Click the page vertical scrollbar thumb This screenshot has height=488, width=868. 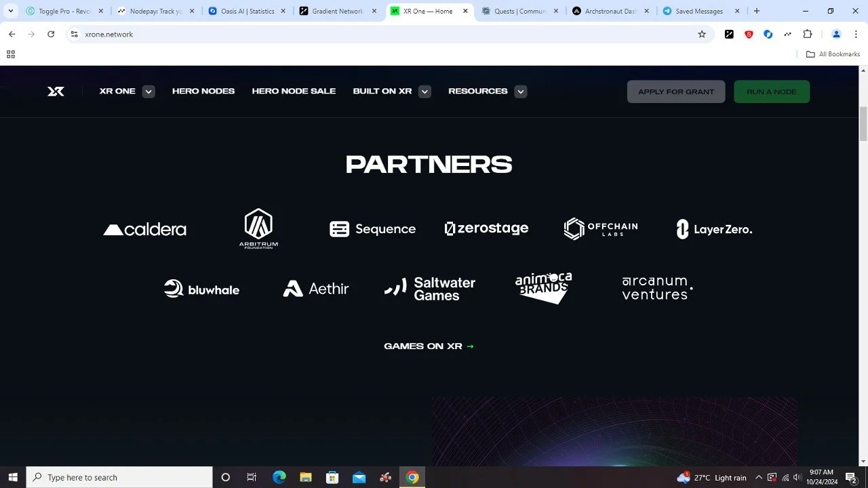[x=863, y=124]
